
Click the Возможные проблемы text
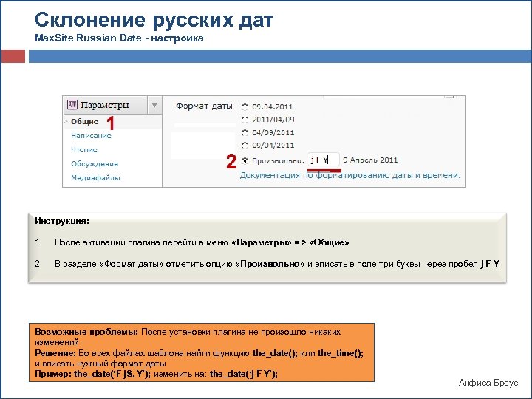tap(86, 332)
